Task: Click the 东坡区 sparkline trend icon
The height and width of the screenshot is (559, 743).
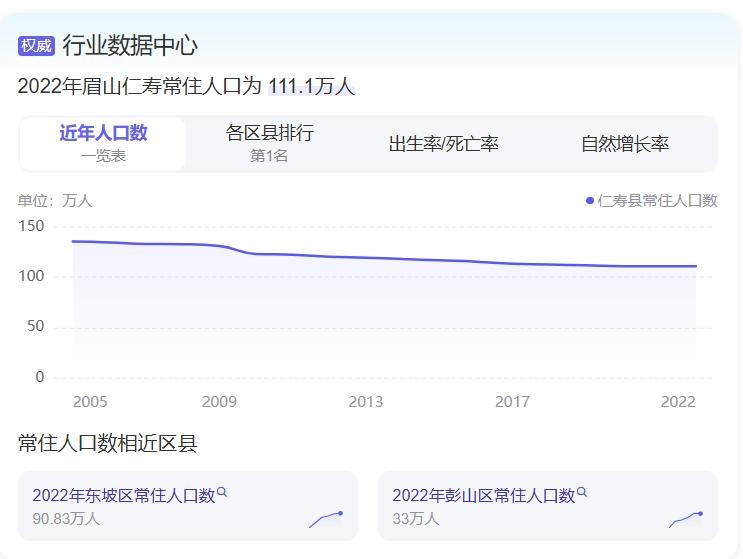Action: (x=326, y=519)
